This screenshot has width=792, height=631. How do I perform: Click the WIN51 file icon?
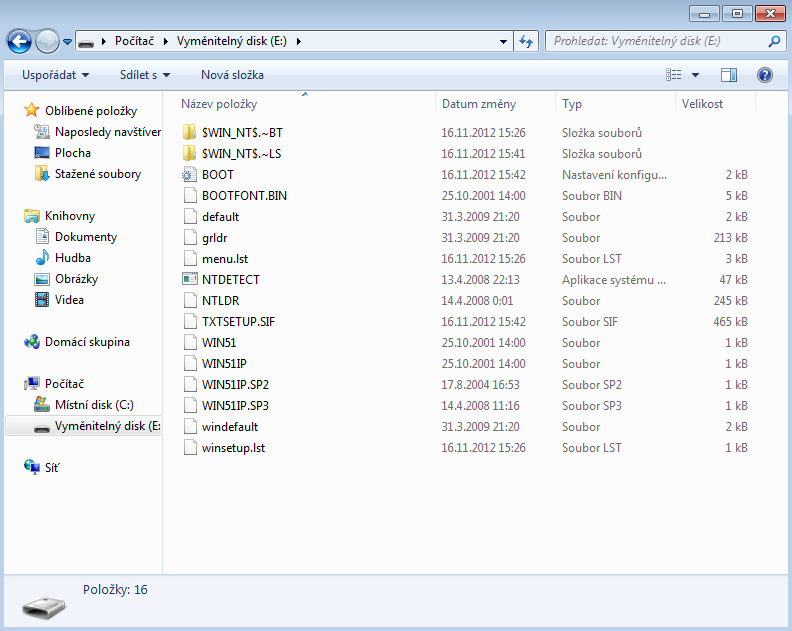pyautogui.click(x=190, y=342)
